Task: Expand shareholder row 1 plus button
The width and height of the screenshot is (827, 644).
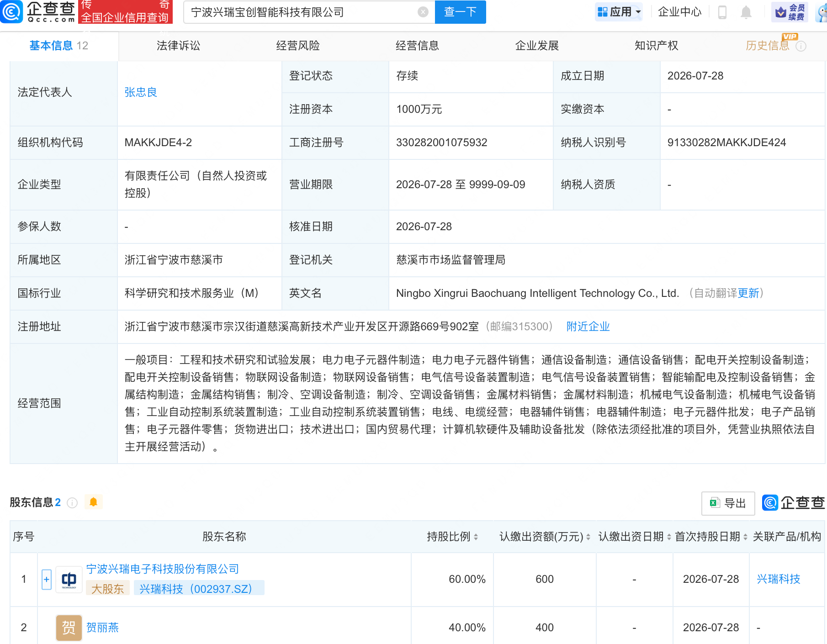Action: tap(47, 580)
